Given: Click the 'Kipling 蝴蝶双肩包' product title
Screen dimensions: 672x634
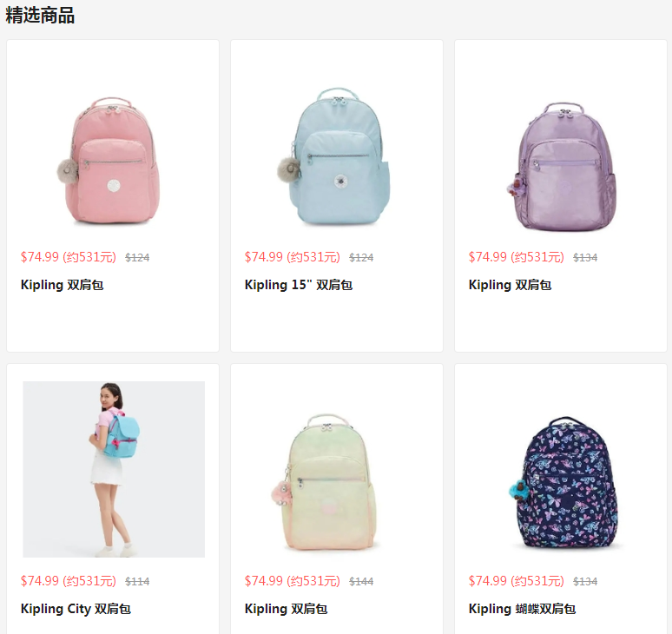Looking at the screenshot, I should pos(522,609).
